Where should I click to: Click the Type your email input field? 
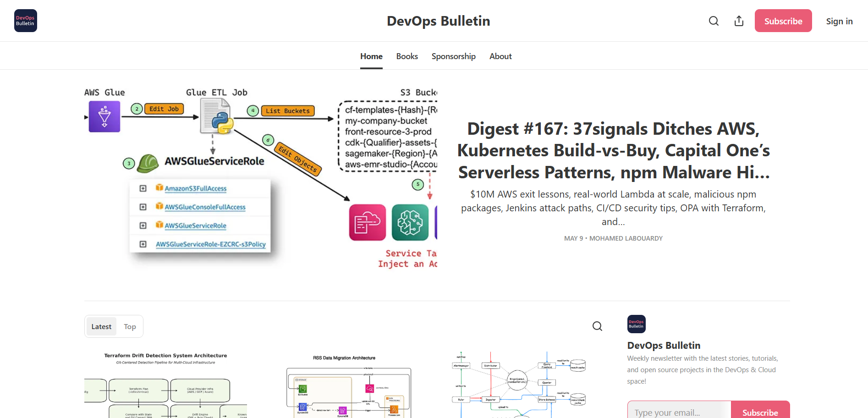tap(679, 411)
